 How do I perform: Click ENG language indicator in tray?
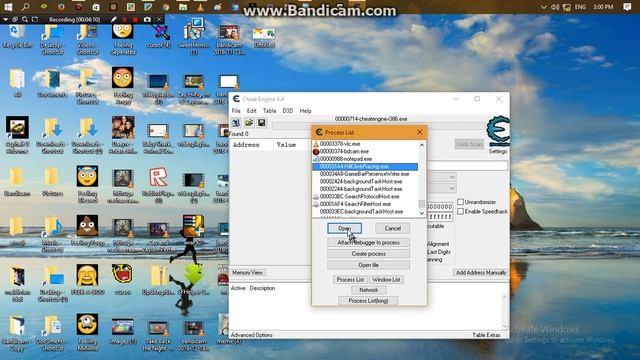coord(580,7)
